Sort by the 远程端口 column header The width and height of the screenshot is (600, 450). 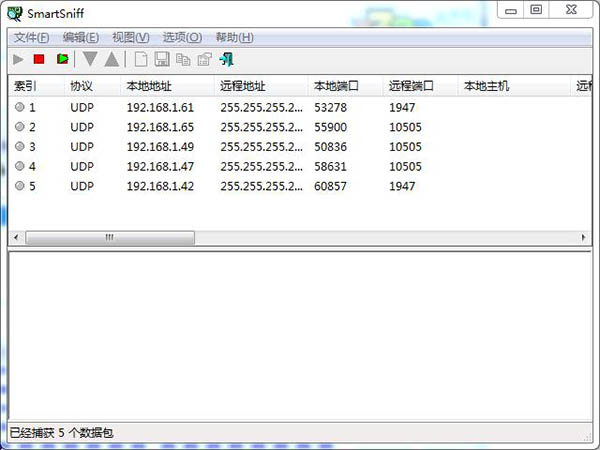coord(410,86)
